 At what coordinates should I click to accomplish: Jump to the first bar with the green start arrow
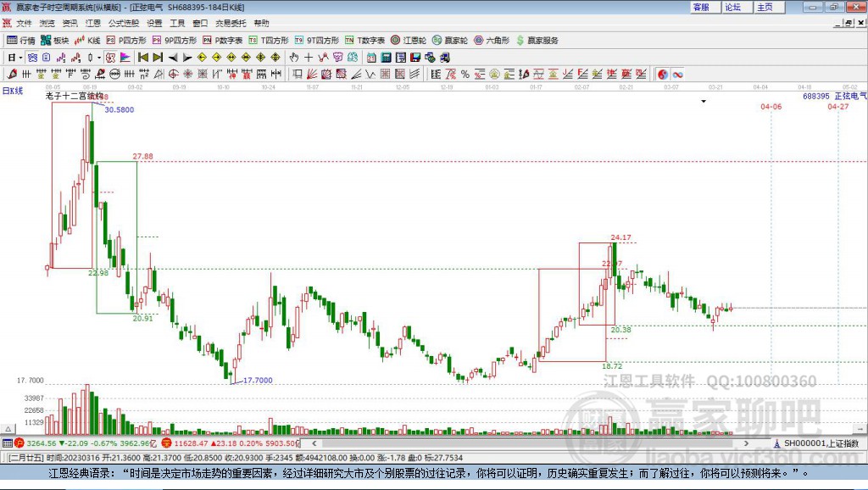143,57
